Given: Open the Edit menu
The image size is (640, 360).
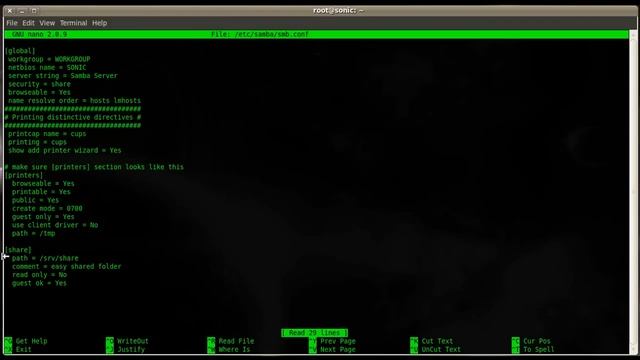Looking at the screenshot, I should (28, 23).
